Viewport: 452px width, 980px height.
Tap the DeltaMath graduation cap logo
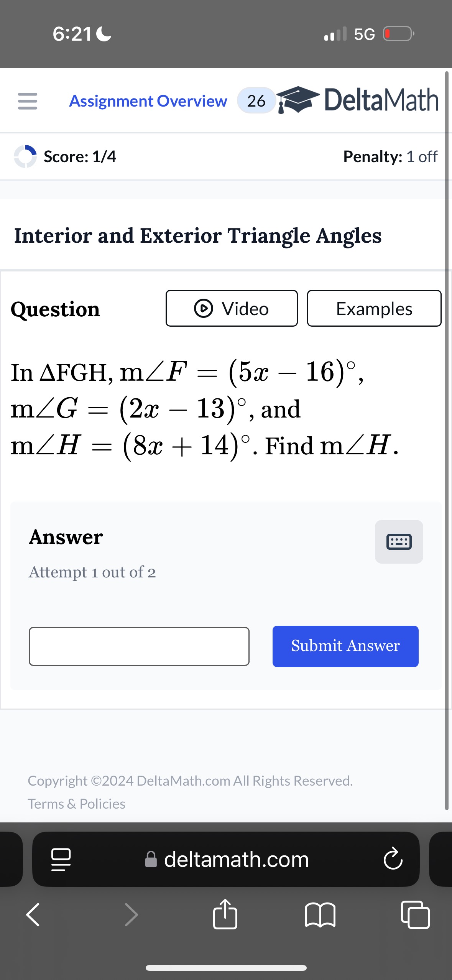pos(298,100)
